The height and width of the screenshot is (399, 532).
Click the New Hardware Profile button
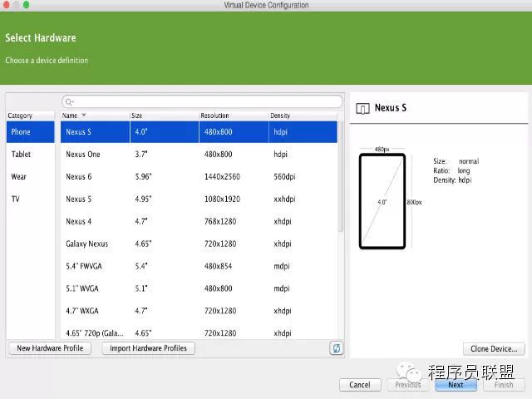pyautogui.click(x=50, y=348)
